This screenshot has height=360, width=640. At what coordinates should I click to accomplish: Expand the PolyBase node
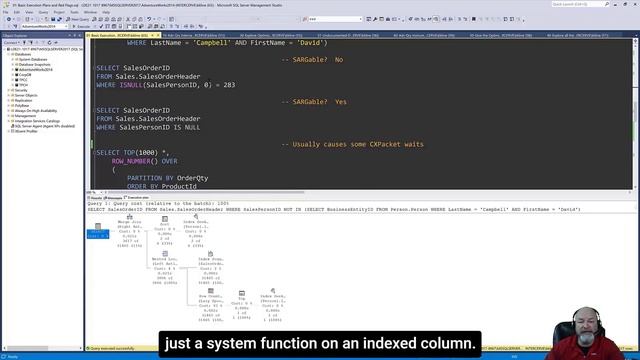(9, 106)
